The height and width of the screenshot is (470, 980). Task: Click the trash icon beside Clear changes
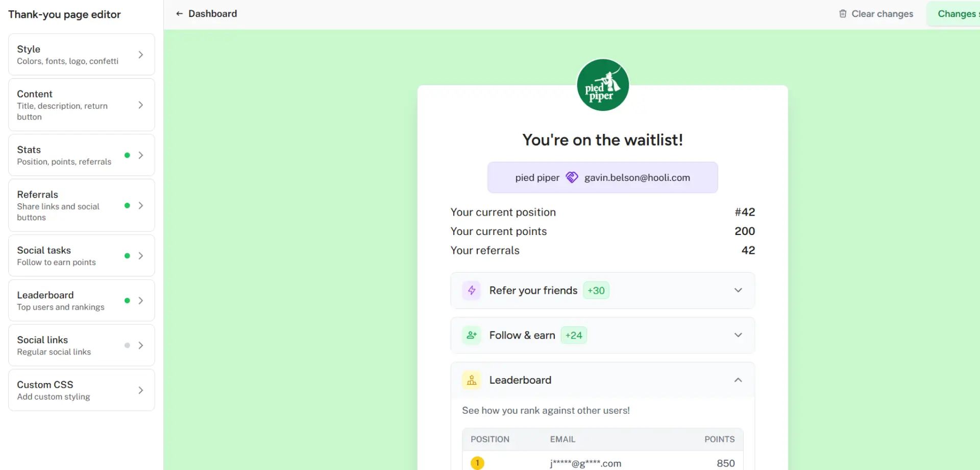843,14
